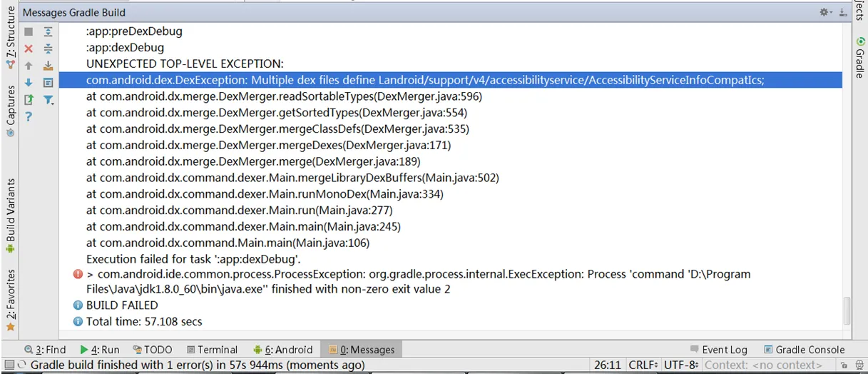Click the ':app:preDexDebug' line
Viewport: 868px width, 374px height.
tap(134, 31)
